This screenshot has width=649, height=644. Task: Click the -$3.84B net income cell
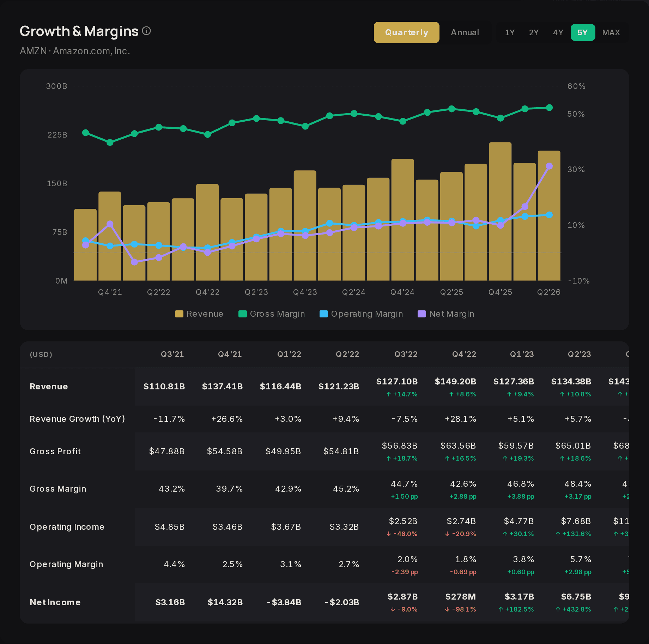click(284, 602)
